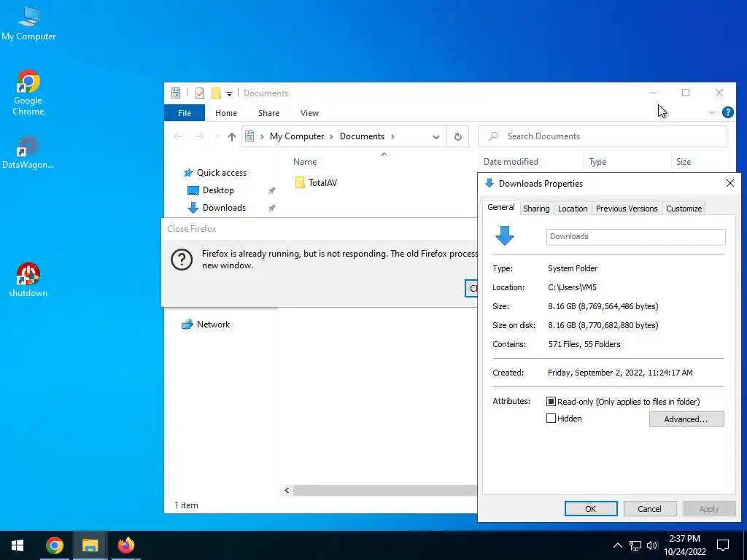Go up one folder level
The width and height of the screenshot is (747, 560).
coord(232,136)
